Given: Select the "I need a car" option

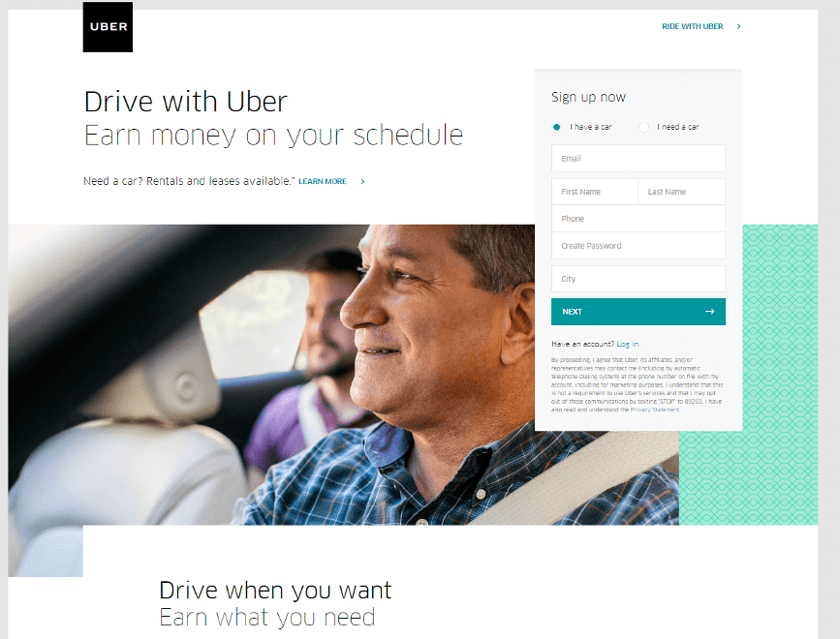Looking at the screenshot, I should point(644,127).
